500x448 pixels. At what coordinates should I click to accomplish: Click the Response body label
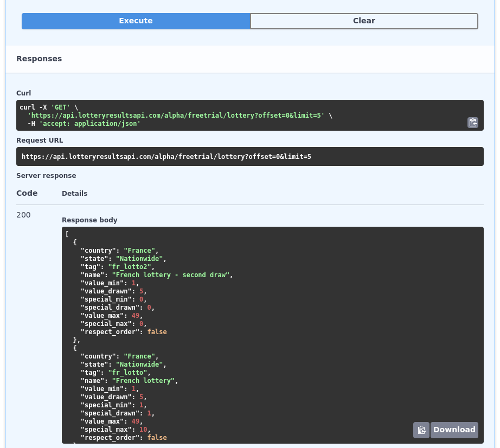89,220
